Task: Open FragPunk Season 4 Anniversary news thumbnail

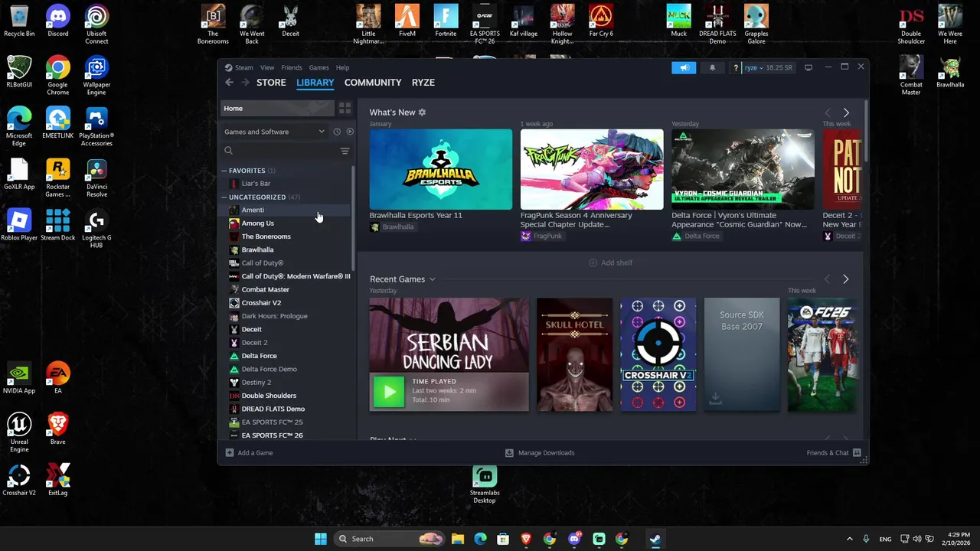Action: pyautogui.click(x=592, y=169)
